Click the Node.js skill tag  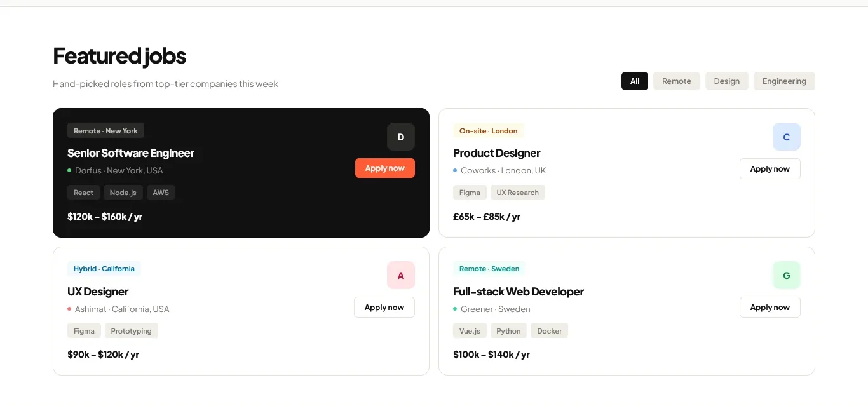pos(123,193)
